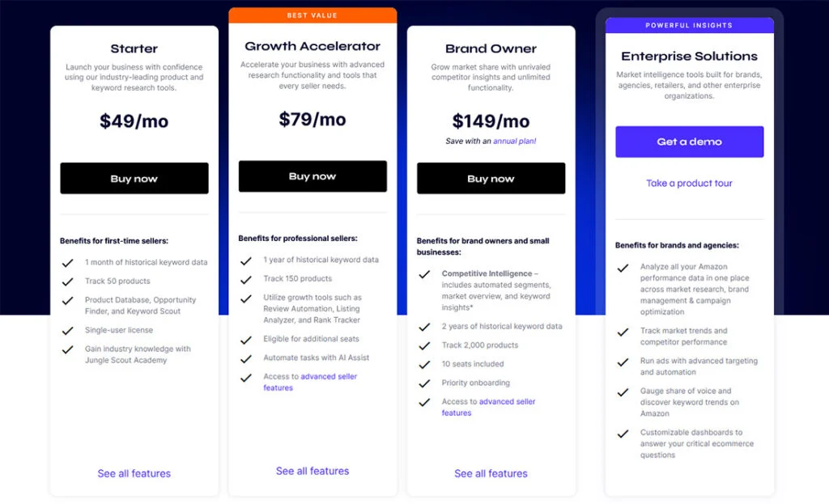Click the checkmark beside '1 month of historical keyword data'
The width and height of the screenshot is (829, 504).
[x=68, y=262]
